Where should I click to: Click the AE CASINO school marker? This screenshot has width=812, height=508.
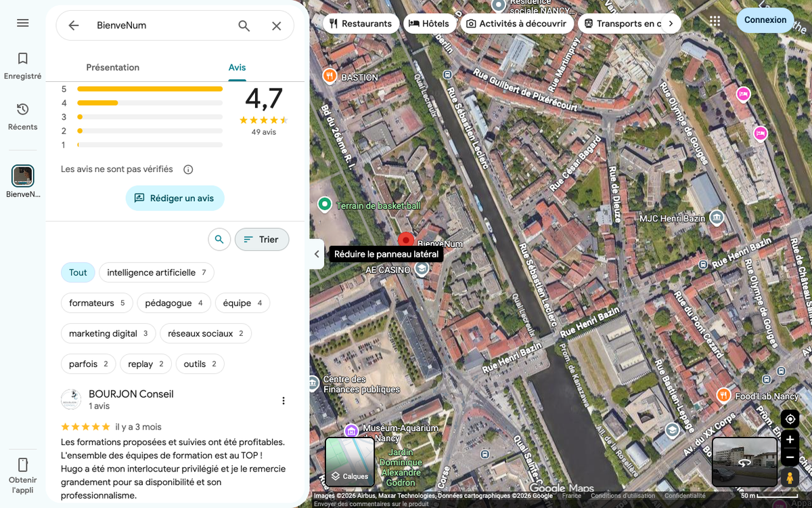pos(422,270)
